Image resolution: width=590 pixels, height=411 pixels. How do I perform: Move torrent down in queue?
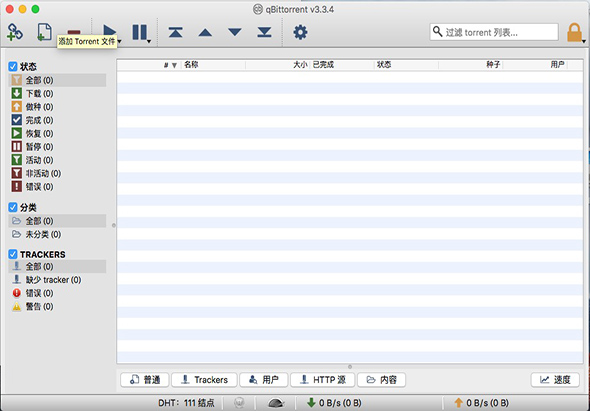click(x=235, y=32)
